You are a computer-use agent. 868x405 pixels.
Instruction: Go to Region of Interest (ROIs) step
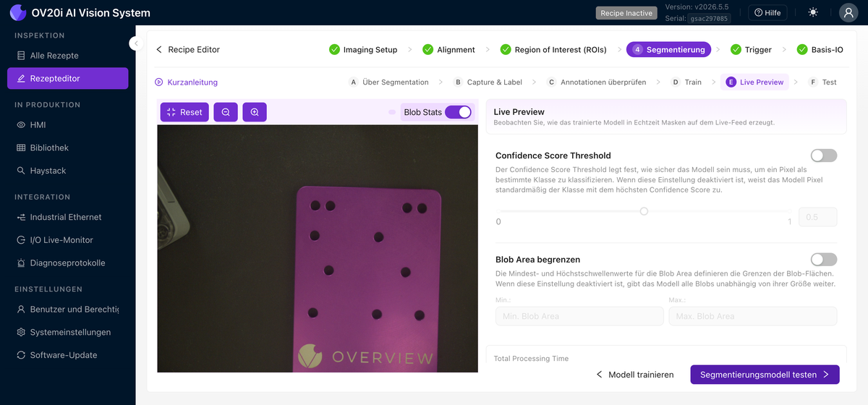click(553, 50)
